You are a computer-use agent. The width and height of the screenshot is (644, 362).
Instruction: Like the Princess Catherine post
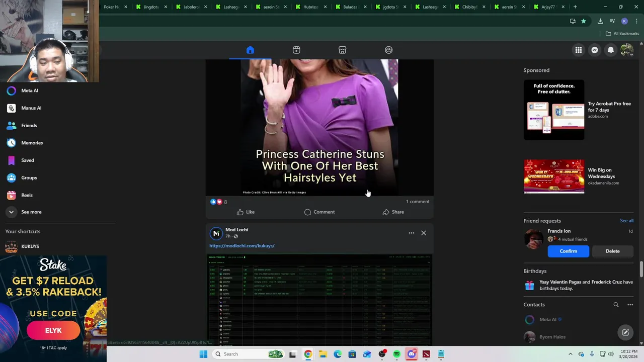(x=246, y=212)
